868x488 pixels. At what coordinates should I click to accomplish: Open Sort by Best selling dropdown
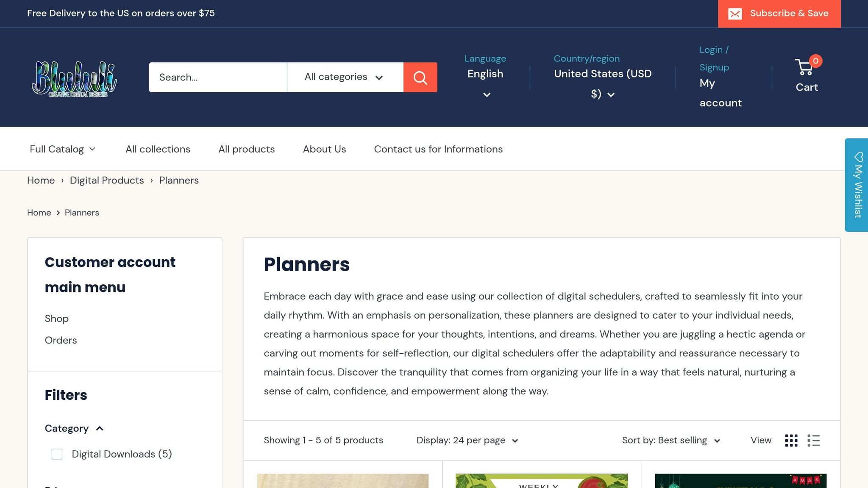[x=671, y=441]
